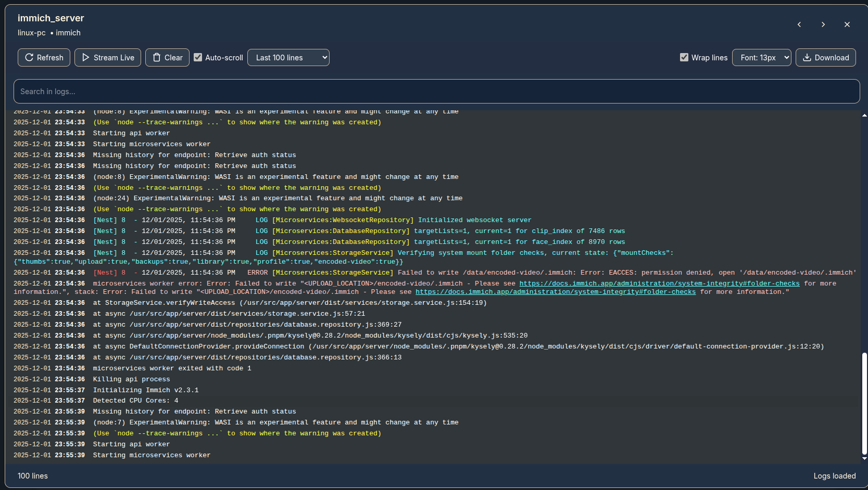
Task: Click the 100 lines status counter
Action: point(32,475)
